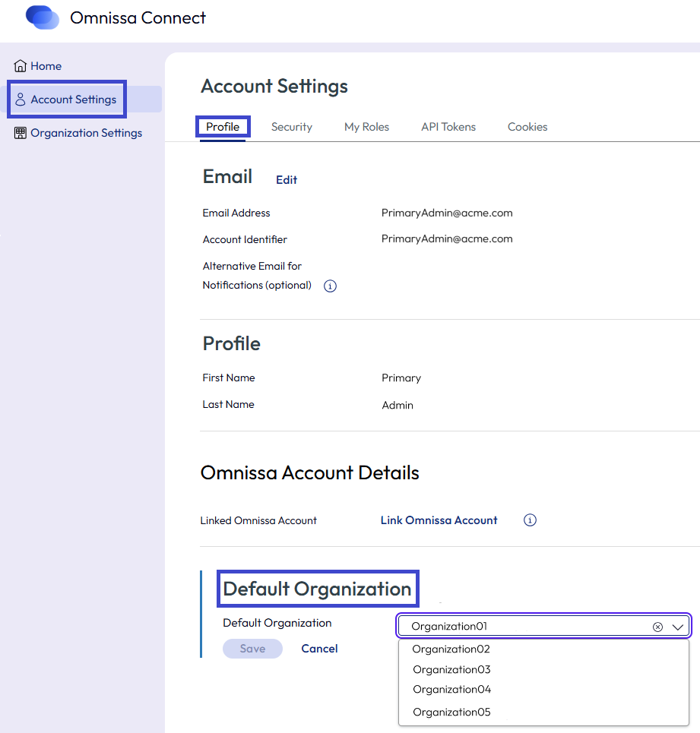Switch to the Cookies tab

[x=527, y=127]
